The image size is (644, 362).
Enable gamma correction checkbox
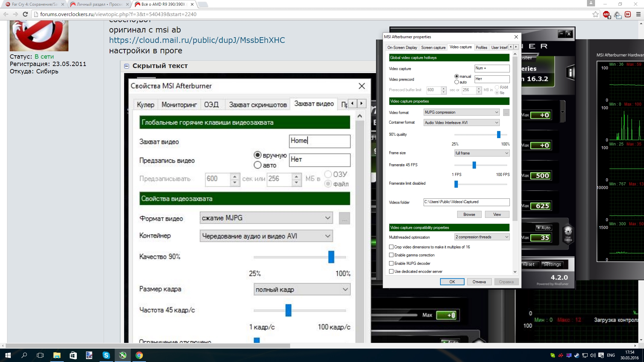[x=391, y=255]
